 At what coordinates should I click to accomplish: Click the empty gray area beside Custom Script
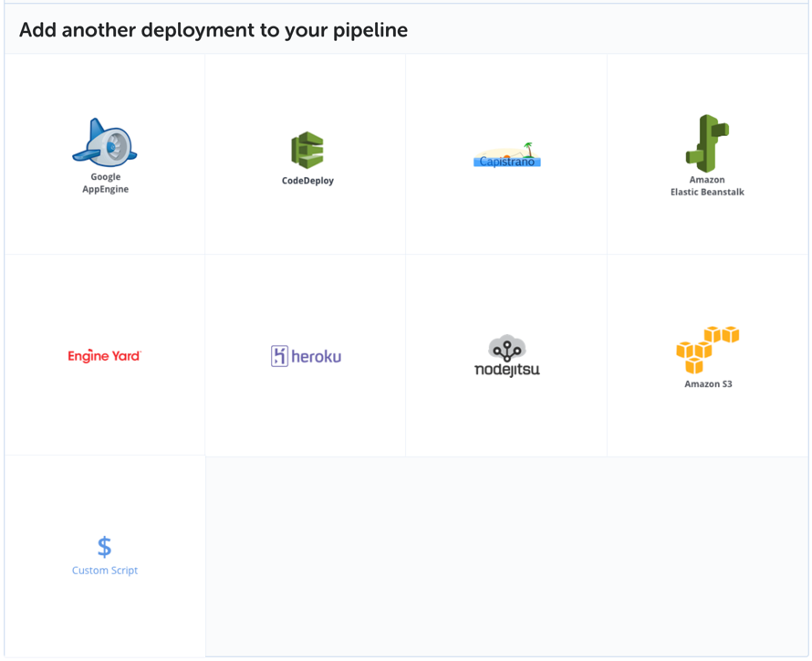[506, 556]
